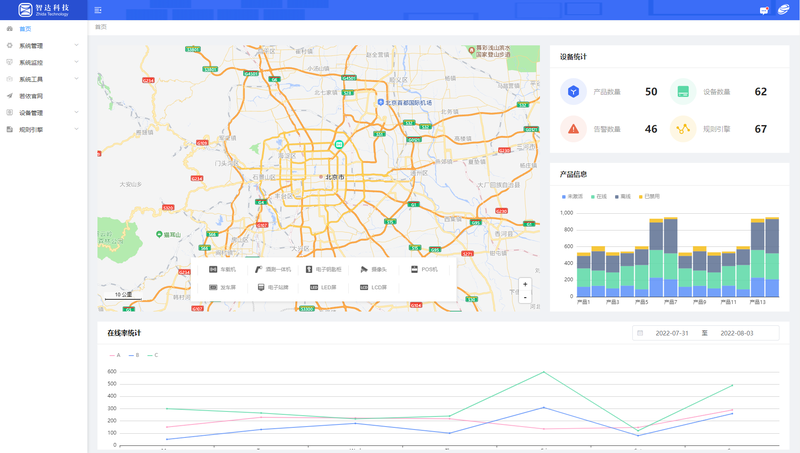Image resolution: width=800 pixels, height=453 pixels.
Task: Click the 北京市 city label on map
Action: pos(335,177)
